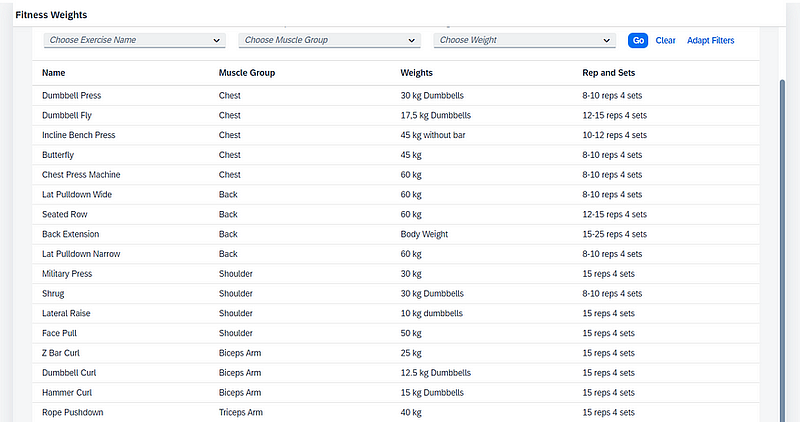Viewport: 800px width, 422px height.
Task: Select the Dumbbell Press row
Action: pos(395,95)
